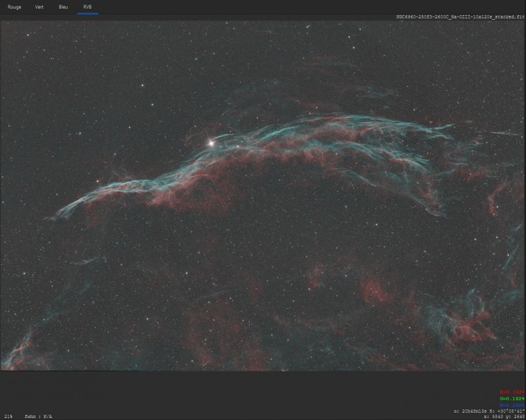The width and height of the screenshot is (526, 420).
Task: Click the 21% zoom level readout
Action: click(x=9, y=417)
